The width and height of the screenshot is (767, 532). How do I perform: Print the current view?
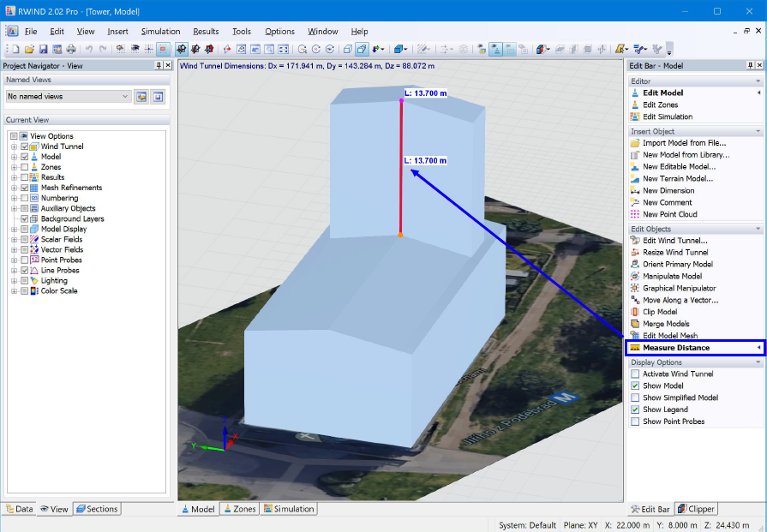[x=70, y=49]
